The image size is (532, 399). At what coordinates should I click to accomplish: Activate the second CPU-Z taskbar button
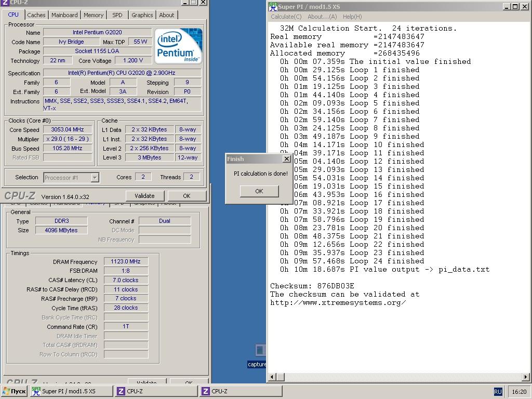tap(241, 391)
